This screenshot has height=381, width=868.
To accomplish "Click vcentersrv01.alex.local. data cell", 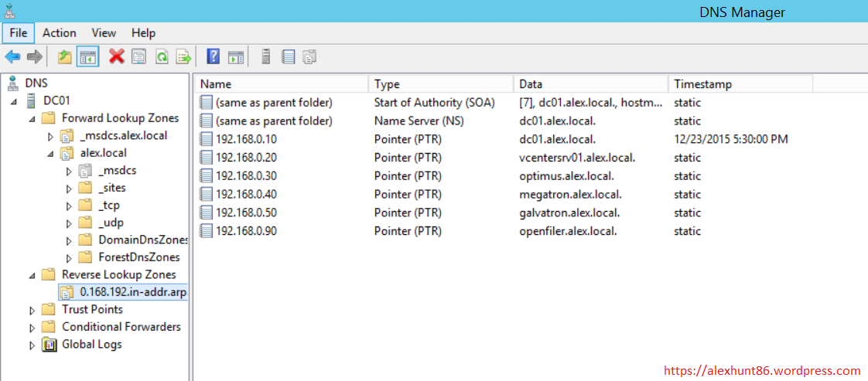I will click(x=577, y=158).
